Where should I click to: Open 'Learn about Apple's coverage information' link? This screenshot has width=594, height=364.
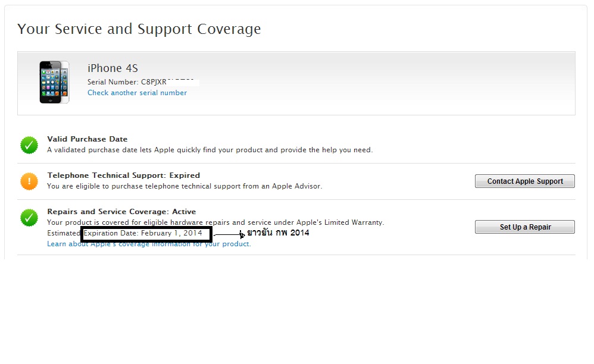tap(149, 244)
